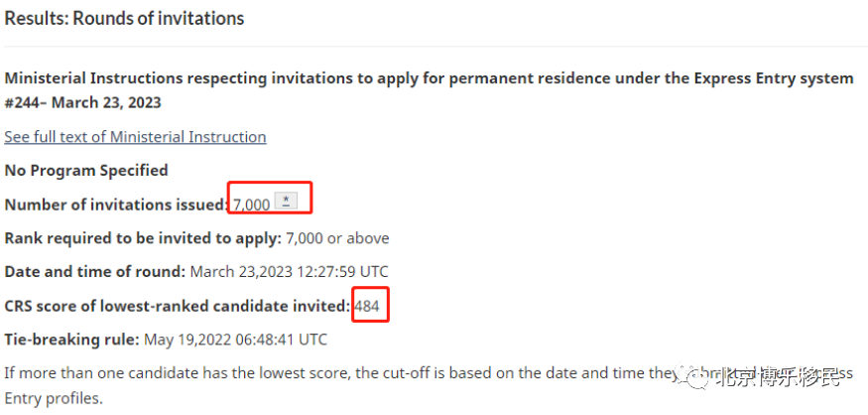The height and width of the screenshot is (415, 868).
Task: Click the Number of invitations issued label
Action: [x=117, y=205]
